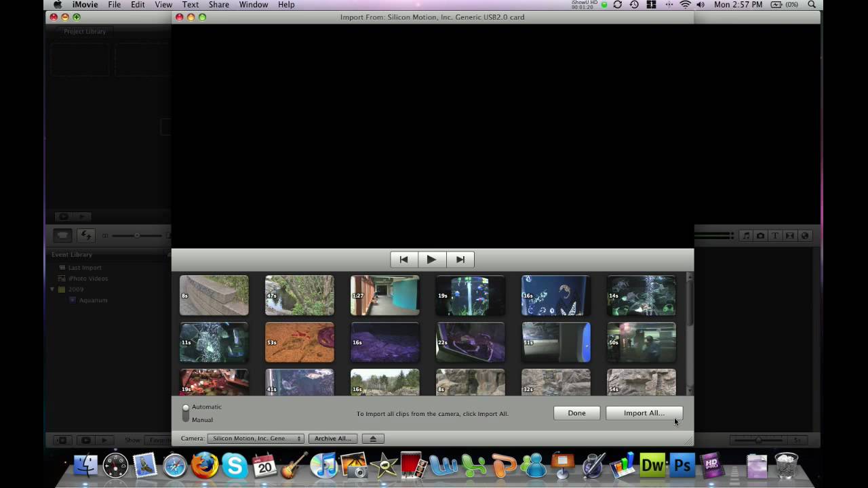This screenshot has height=488, width=868.
Task: Collapse the 2009 event folder
Action: click(x=53, y=289)
